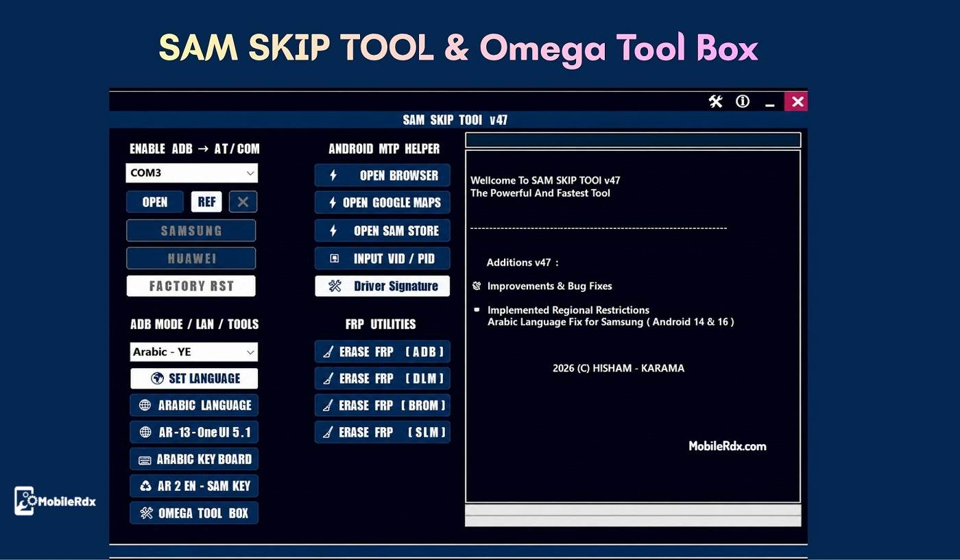Click the 'ANDROID MTP HELPER' heading
This screenshot has height=560, width=960.
[384, 149]
